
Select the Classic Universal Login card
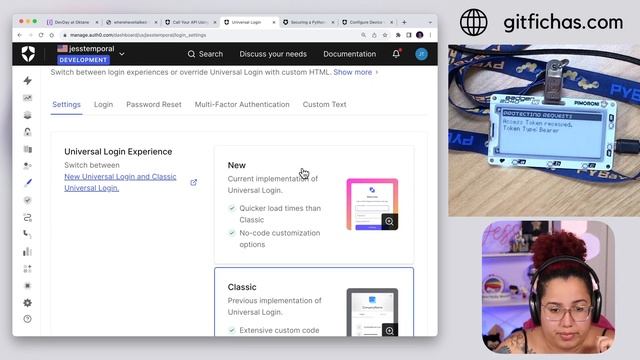[x=314, y=302]
